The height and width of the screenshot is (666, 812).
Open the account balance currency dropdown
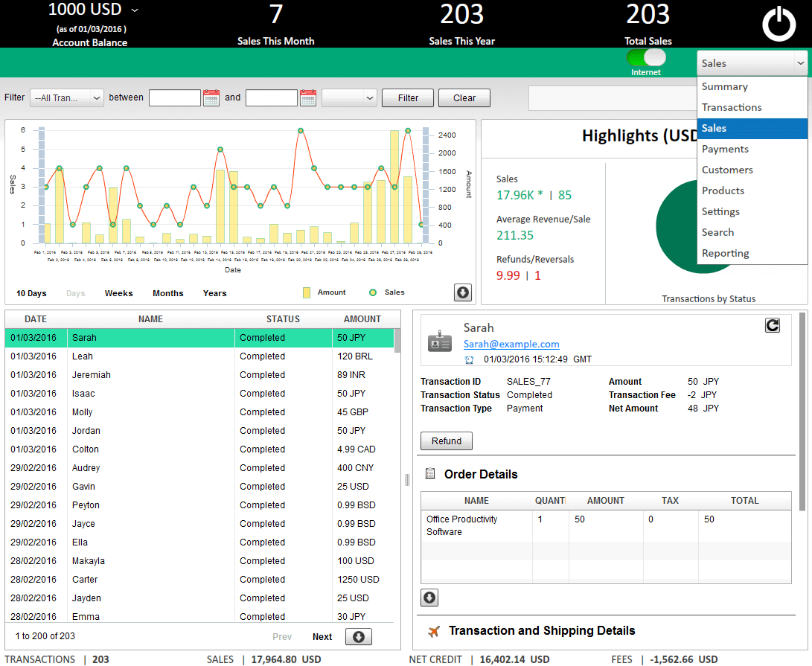(x=135, y=10)
